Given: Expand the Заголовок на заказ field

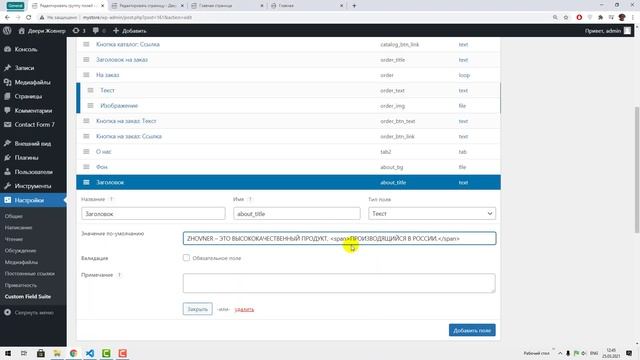Looking at the screenshot, I should click(122, 60).
